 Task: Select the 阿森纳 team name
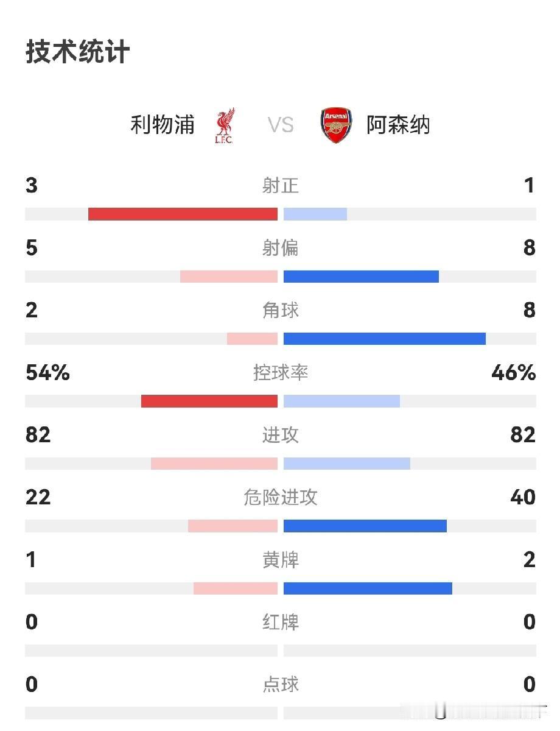pos(398,125)
